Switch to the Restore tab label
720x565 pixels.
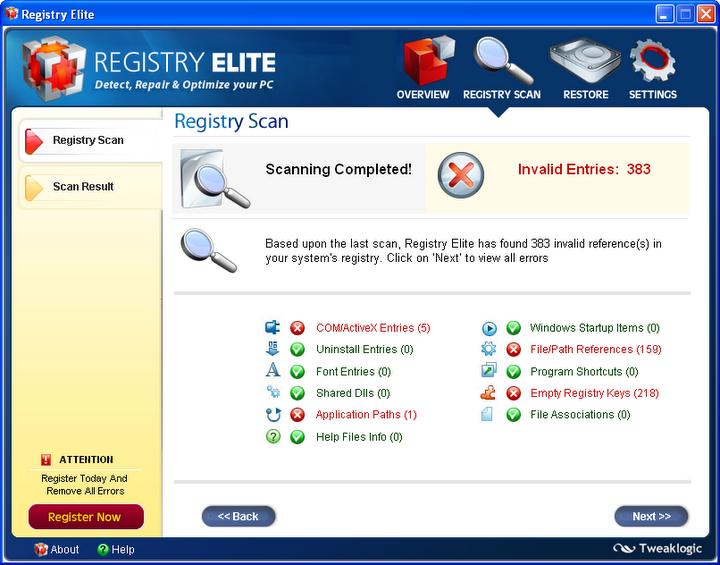[x=585, y=95]
